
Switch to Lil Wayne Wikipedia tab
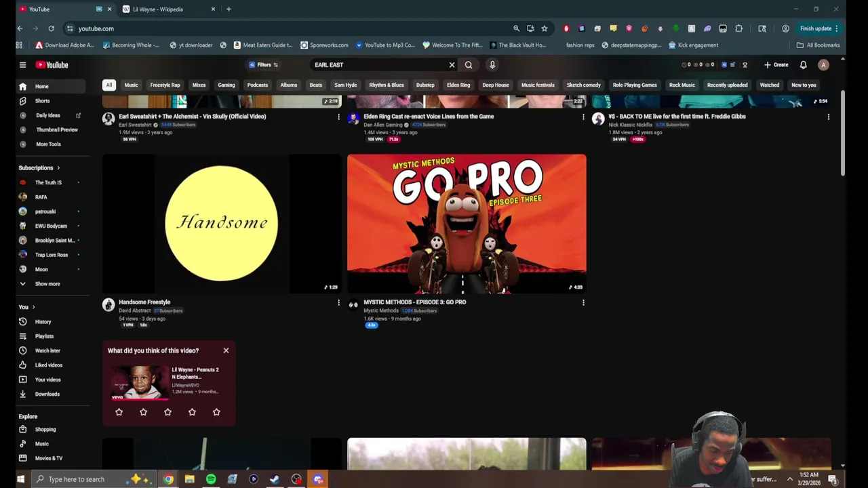(x=168, y=9)
